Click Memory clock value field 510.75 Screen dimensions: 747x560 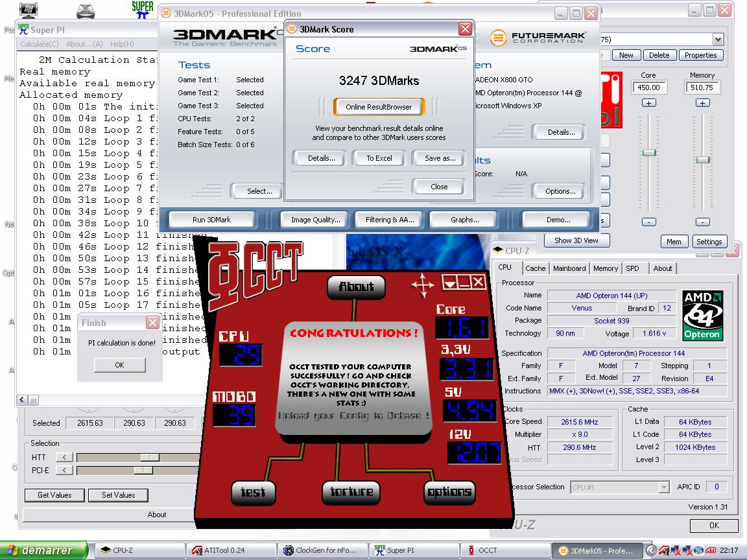(702, 87)
